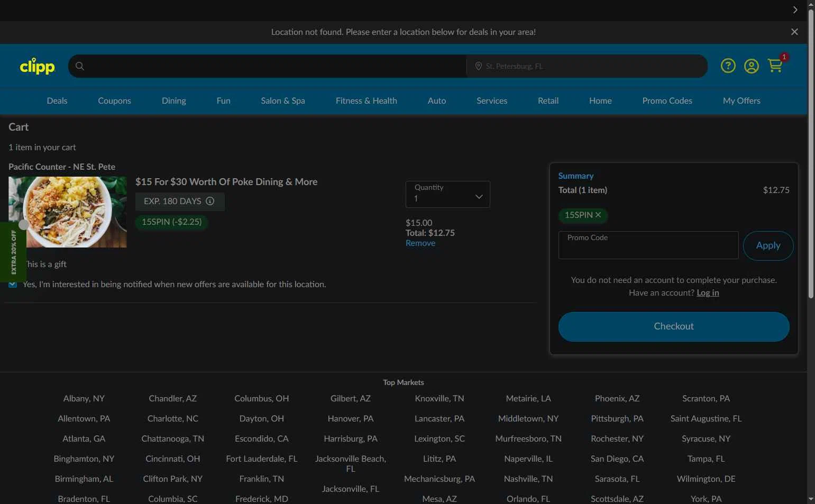
Task: Open the Deals menu
Action: click(57, 100)
